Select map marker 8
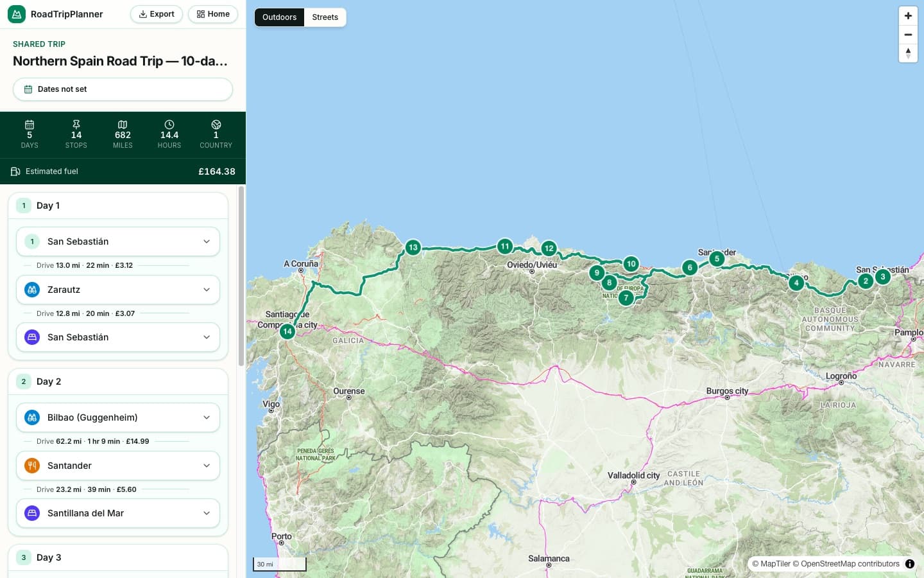 coord(609,283)
